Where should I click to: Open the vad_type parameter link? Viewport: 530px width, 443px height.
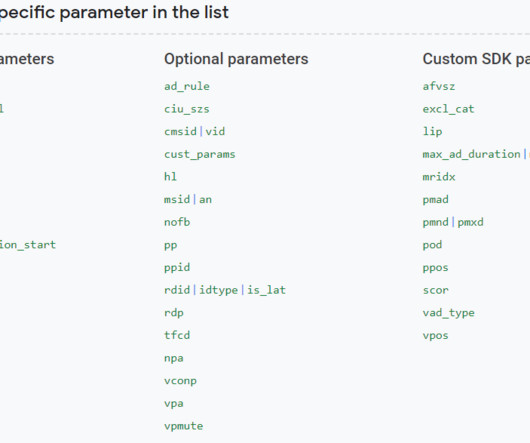click(x=449, y=313)
